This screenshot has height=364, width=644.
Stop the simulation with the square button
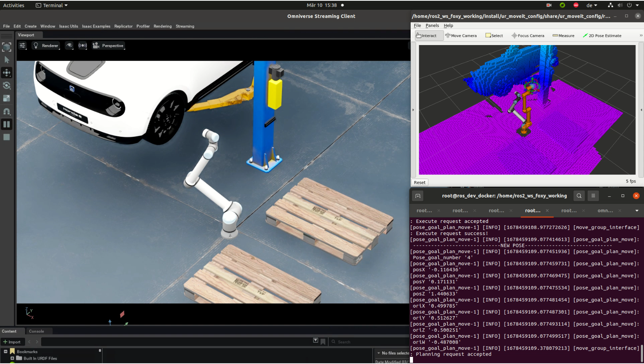tap(7, 137)
